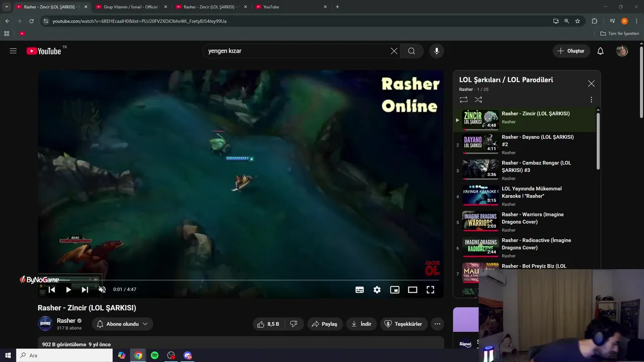
Task: Open the Windows Start menu
Action: (x=8, y=355)
